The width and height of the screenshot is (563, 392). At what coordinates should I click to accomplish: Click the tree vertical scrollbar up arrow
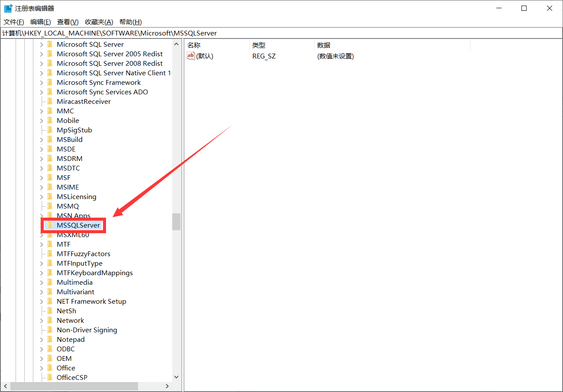click(176, 44)
